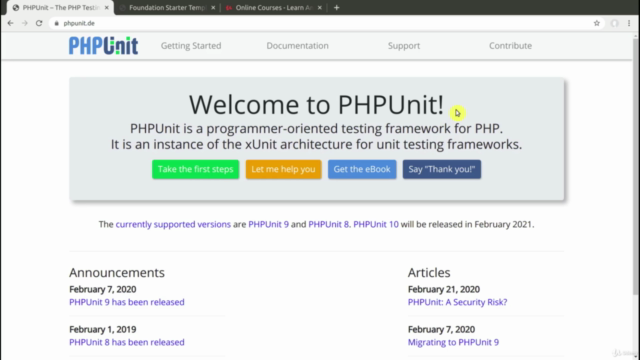Go back with the browser back arrow

click(x=10, y=23)
